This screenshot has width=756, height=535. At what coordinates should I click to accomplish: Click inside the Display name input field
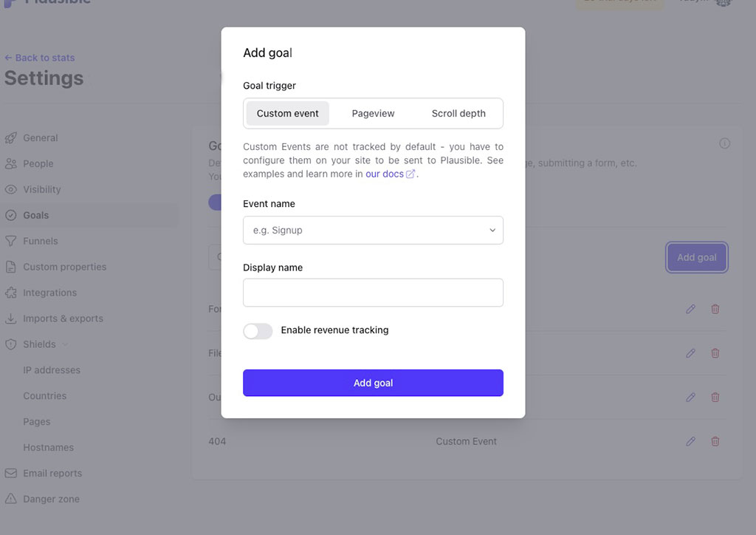tap(373, 293)
